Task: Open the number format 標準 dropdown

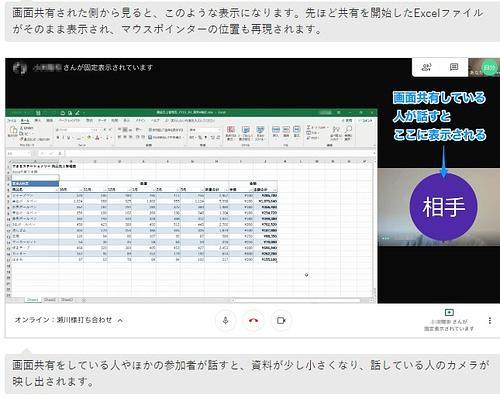Action: pyautogui.click(x=205, y=130)
